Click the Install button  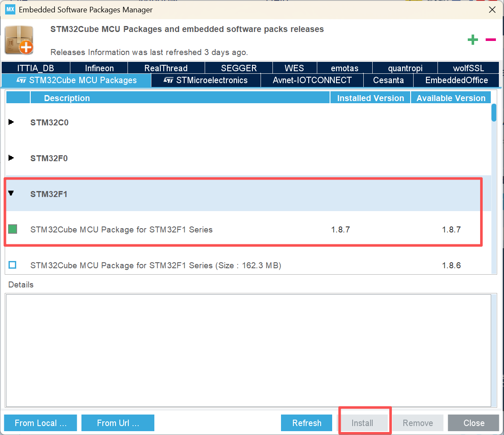[x=362, y=423]
